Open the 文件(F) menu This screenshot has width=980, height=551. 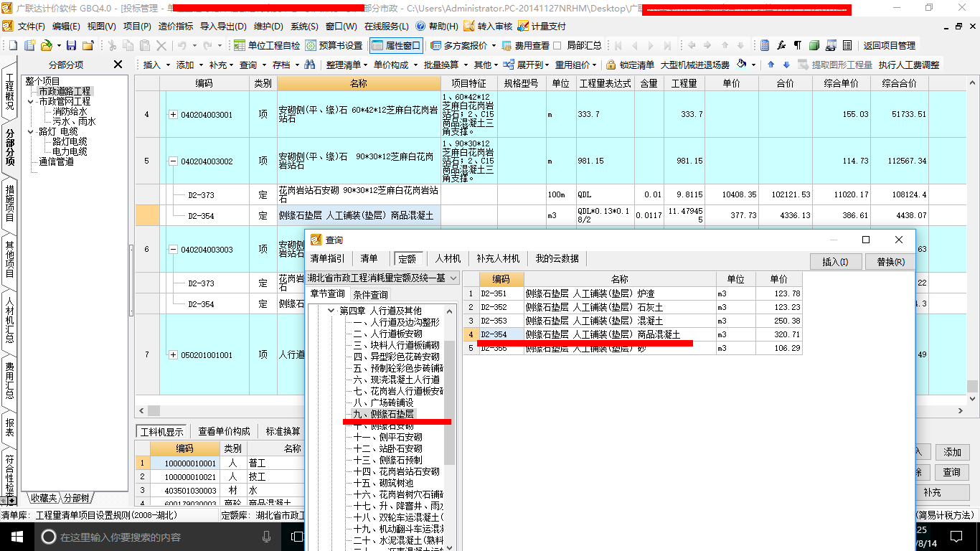pyautogui.click(x=32, y=26)
